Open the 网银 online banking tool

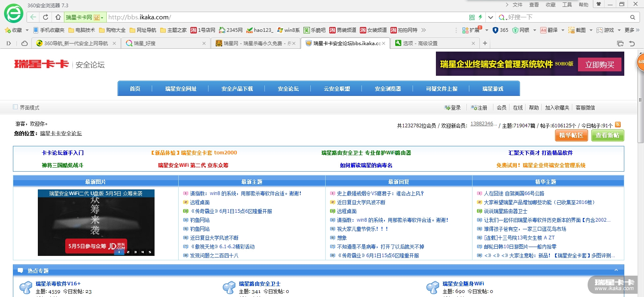tap(521, 30)
